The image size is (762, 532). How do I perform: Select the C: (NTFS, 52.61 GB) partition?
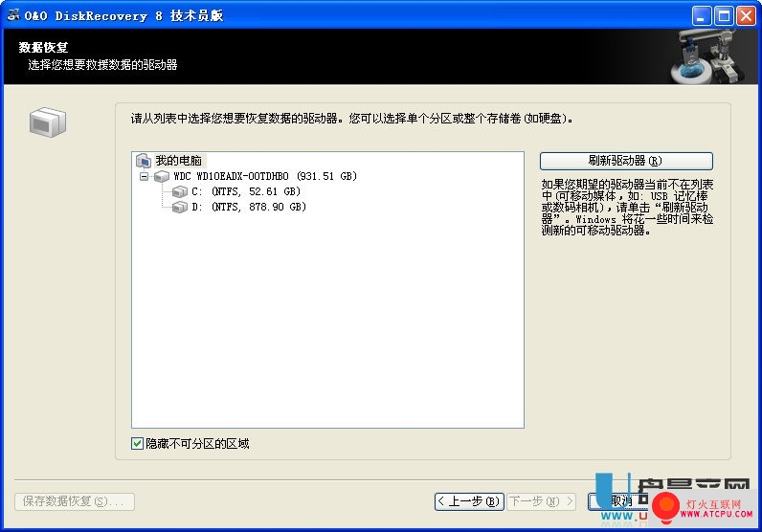246,192
